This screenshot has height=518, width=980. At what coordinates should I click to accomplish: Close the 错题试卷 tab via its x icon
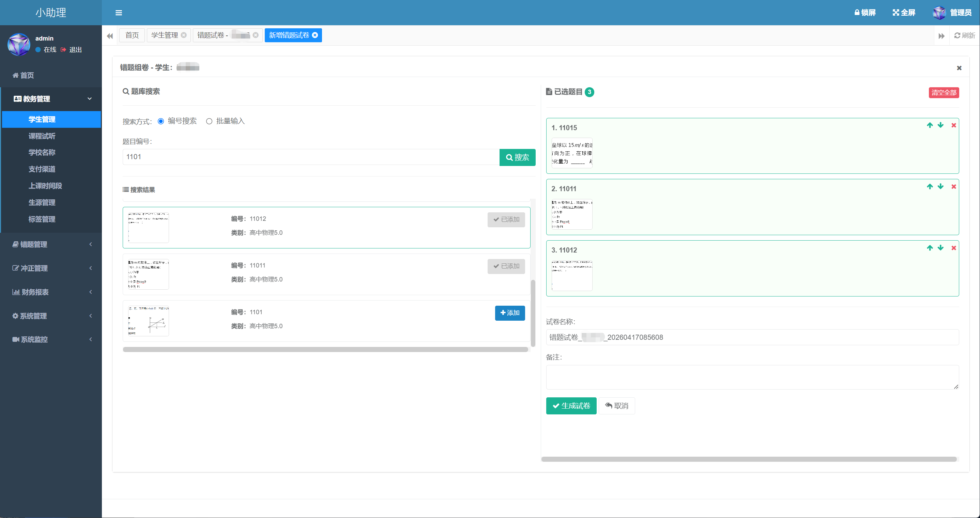[x=256, y=35]
